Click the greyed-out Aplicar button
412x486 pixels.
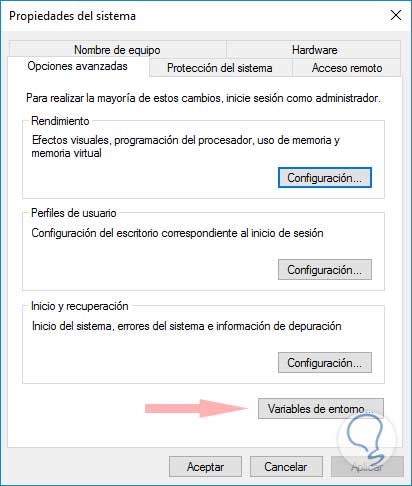pyautogui.click(x=367, y=467)
